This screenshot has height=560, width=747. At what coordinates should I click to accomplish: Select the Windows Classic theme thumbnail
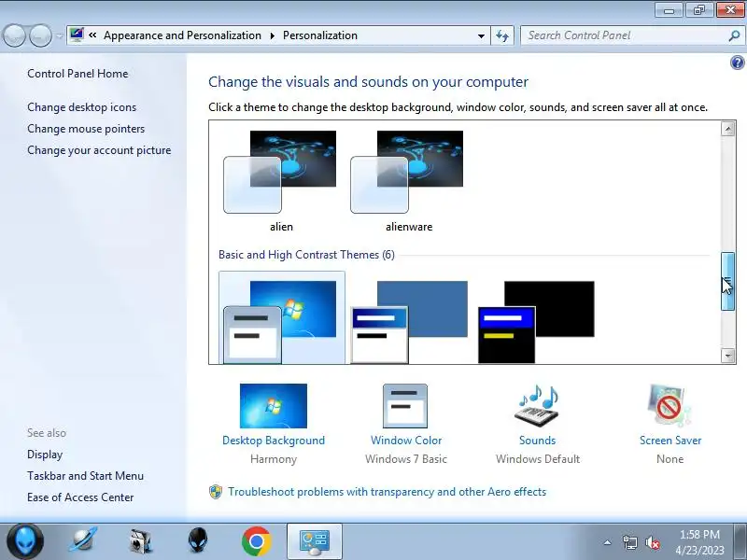[409, 322]
